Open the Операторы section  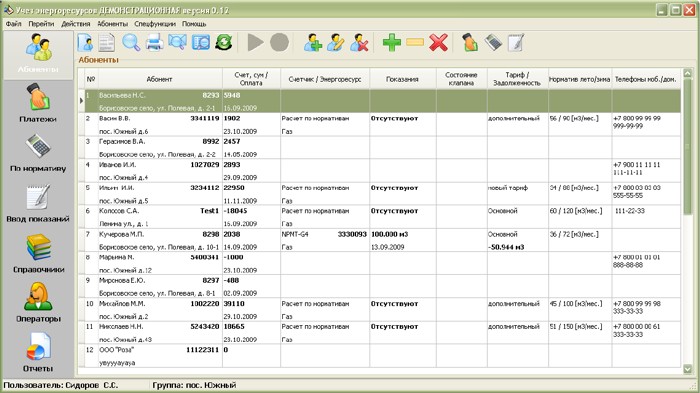(x=38, y=302)
